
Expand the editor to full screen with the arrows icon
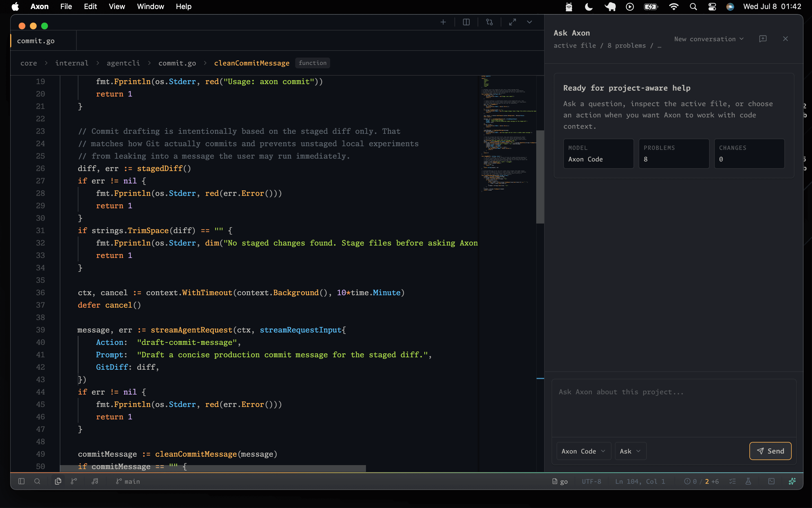coord(512,22)
